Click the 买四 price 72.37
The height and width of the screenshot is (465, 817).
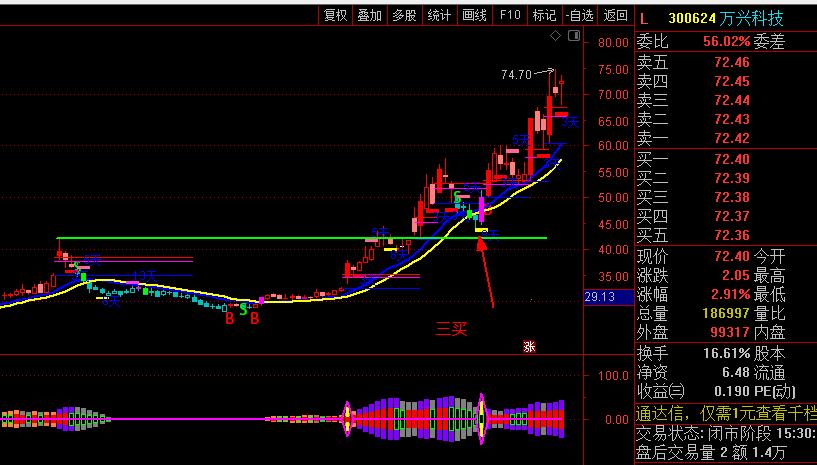click(732, 216)
